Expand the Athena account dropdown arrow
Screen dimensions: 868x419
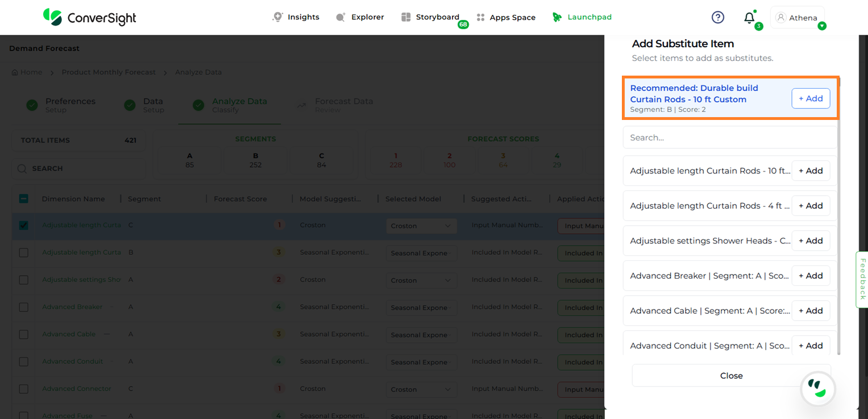822,26
